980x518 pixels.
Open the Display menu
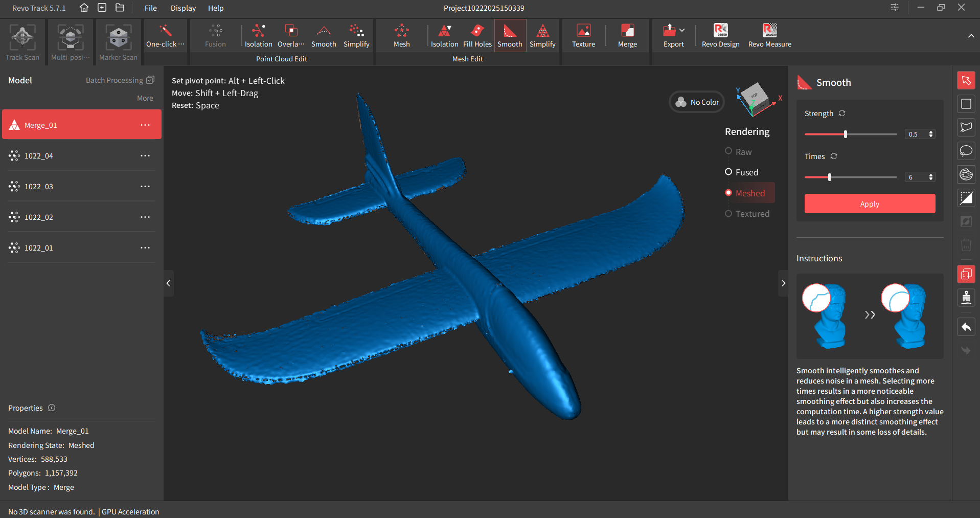point(183,8)
